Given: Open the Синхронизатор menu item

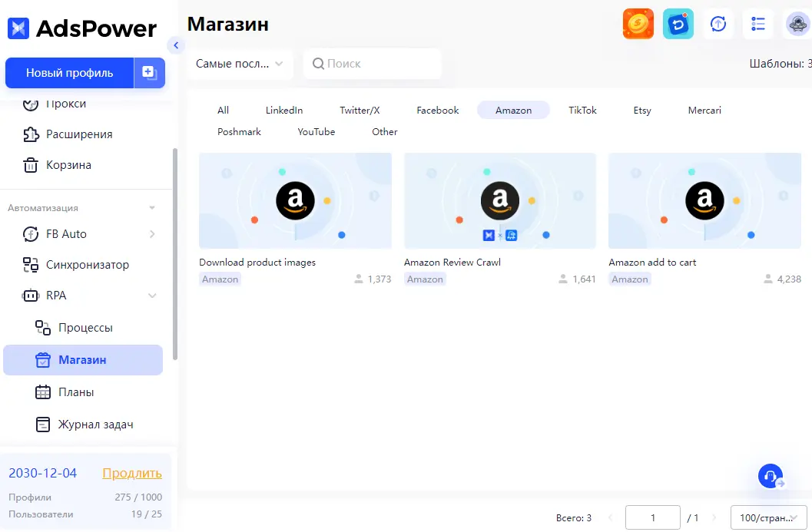Looking at the screenshot, I should (88, 265).
